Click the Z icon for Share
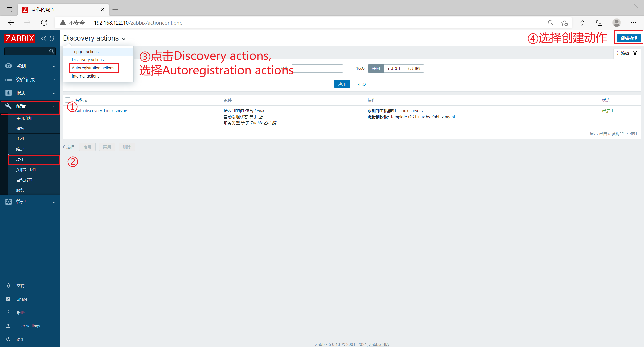This screenshot has height=347, width=644. point(8,299)
